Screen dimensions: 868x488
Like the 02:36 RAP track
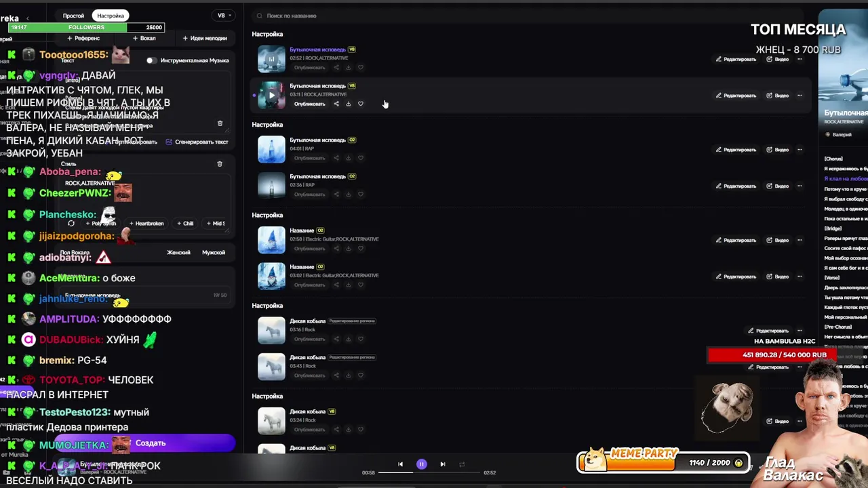coord(361,195)
